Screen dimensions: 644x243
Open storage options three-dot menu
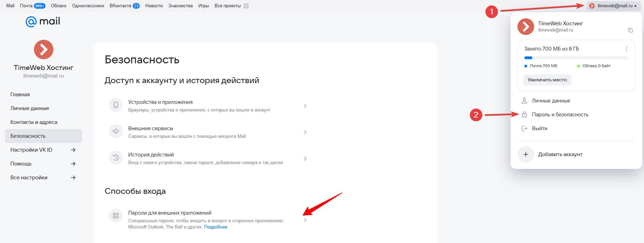pos(627,49)
